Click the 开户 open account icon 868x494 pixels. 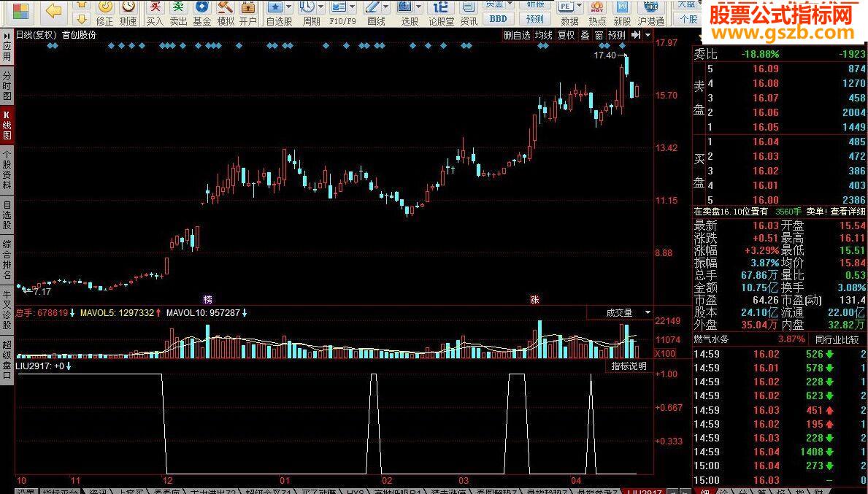point(248,13)
